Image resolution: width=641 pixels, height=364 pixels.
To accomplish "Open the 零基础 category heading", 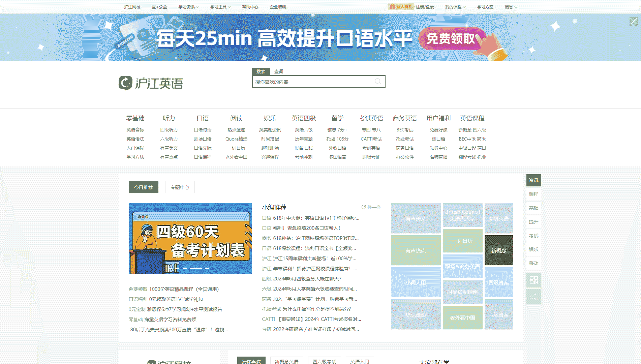I will (x=135, y=118).
